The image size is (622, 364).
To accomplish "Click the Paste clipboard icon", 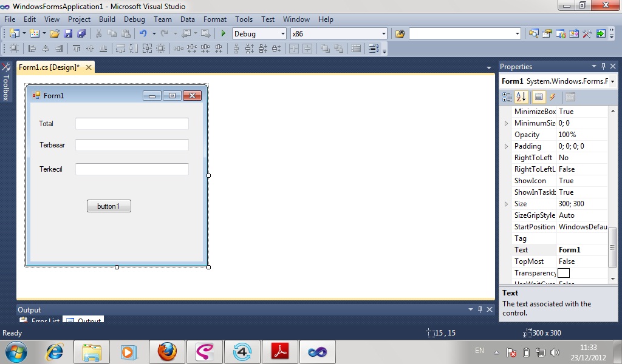I will pos(126,33).
